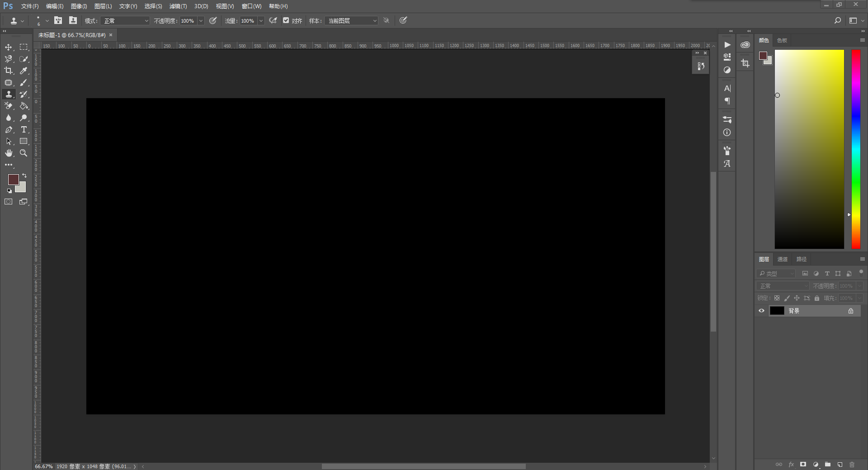Select the Rectangle shape tool
This screenshot has width=868, height=470.
click(24, 141)
